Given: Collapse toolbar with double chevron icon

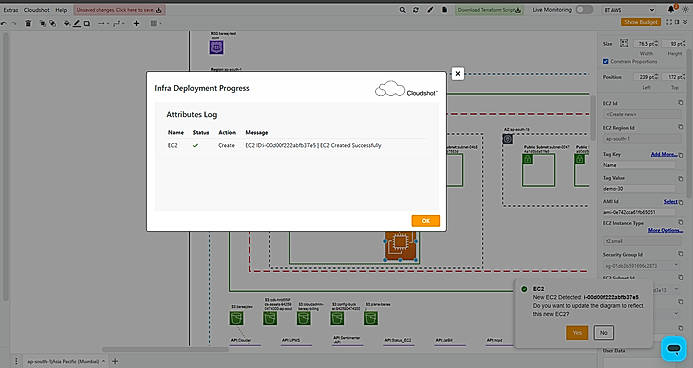Looking at the screenshot, I should point(686,22).
